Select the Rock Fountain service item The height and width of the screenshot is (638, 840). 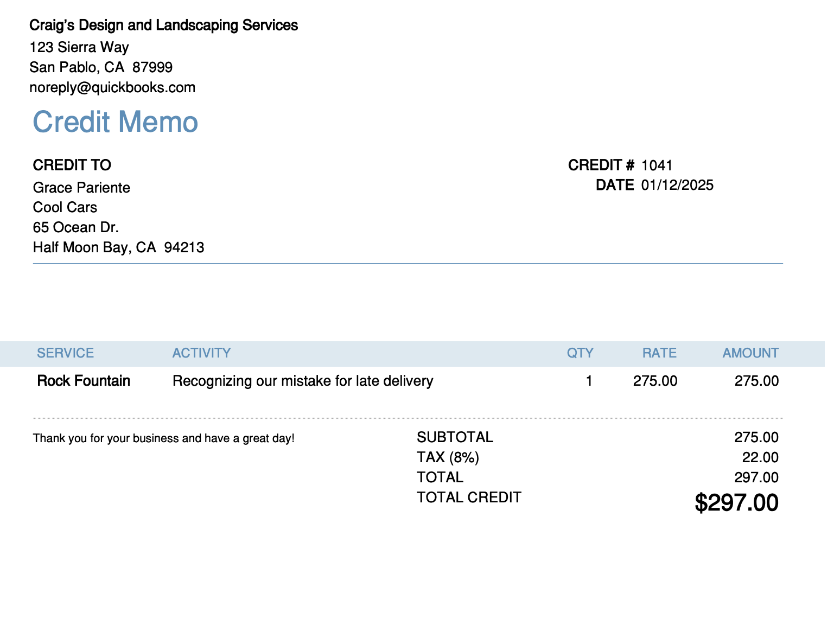(x=84, y=381)
